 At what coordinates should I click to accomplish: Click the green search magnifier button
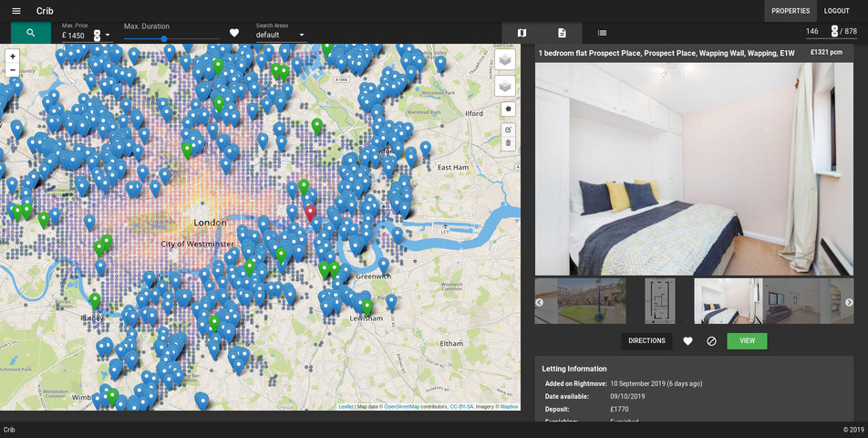[x=31, y=33]
